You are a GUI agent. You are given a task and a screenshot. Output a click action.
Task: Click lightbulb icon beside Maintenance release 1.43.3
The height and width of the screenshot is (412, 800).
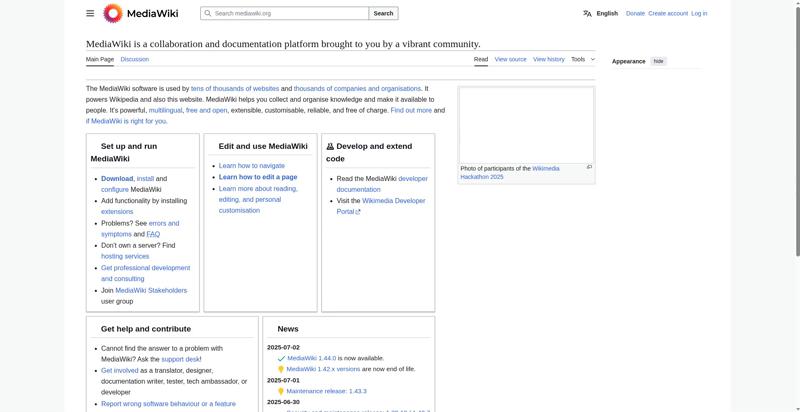click(x=281, y=392)
